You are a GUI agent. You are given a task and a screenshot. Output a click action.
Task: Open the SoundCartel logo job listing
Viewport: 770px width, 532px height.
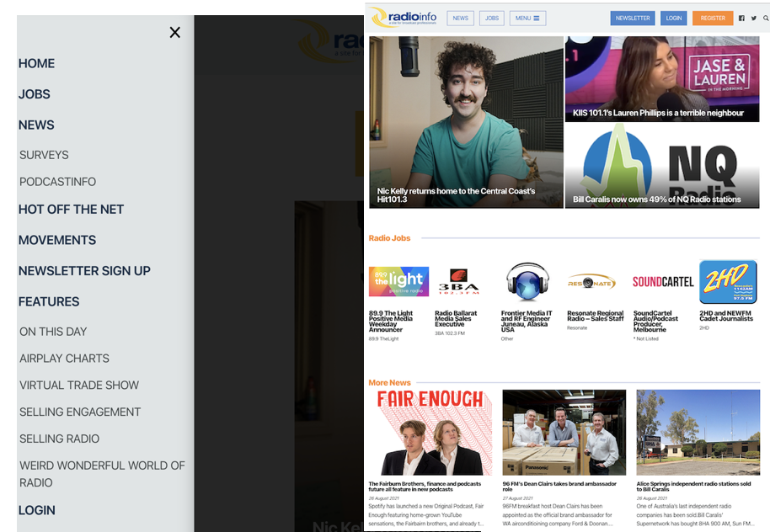pyautogui.click(x=663, y=282)
